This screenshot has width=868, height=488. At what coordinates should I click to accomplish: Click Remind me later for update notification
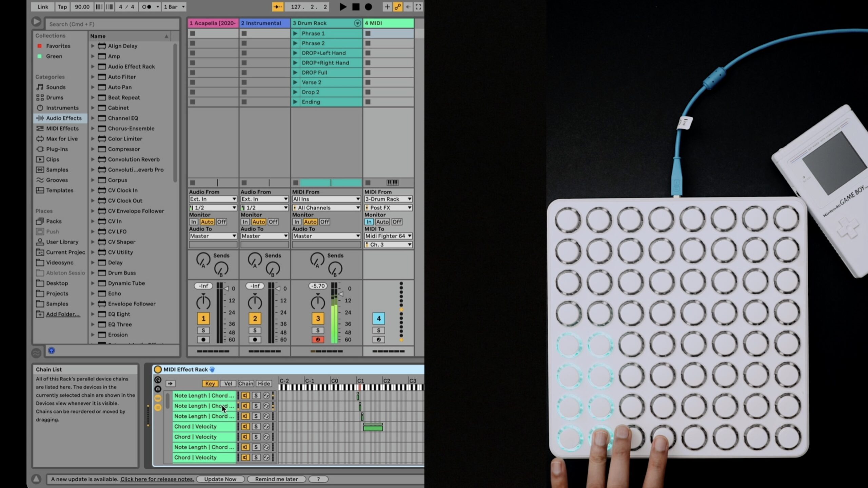(277, 478)
